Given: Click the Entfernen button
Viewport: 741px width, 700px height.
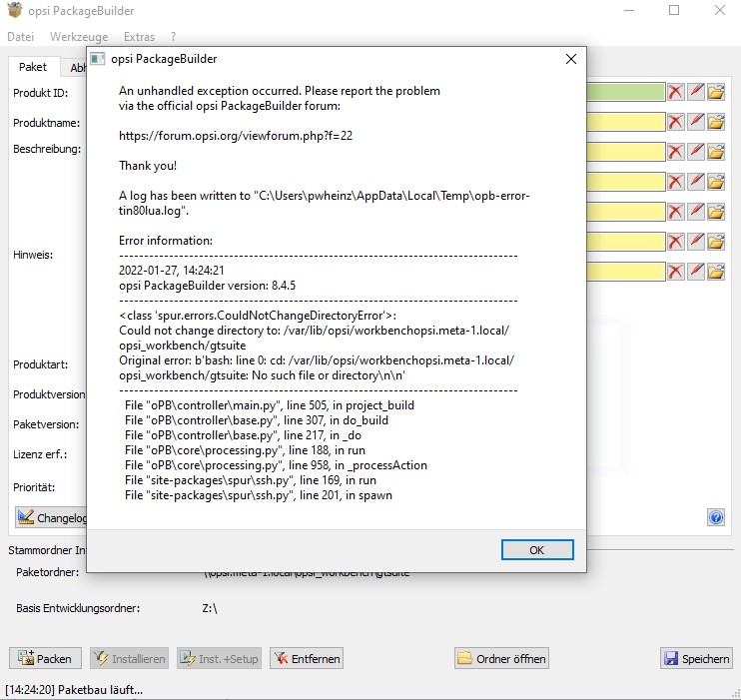Looking at the screenshot, I should 307,658.
